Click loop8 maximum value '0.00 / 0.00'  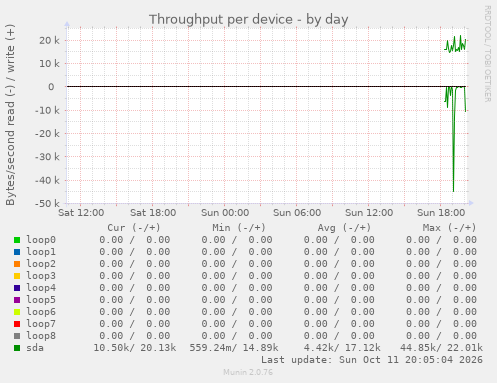click(x=441, y=336)
